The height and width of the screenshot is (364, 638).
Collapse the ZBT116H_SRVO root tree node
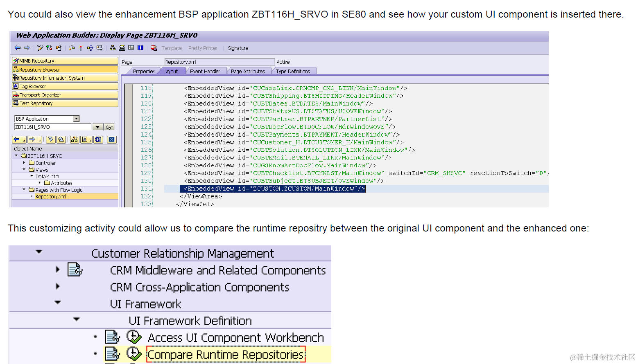click(x=16, y=156)
